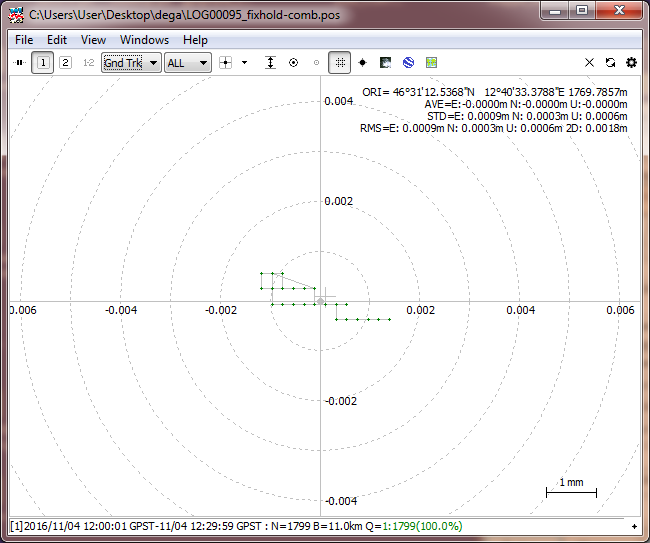This screenshot has height=543, width=650.
Task: Click the plus marker in status bar corner
Action: [x=634, y=526]
